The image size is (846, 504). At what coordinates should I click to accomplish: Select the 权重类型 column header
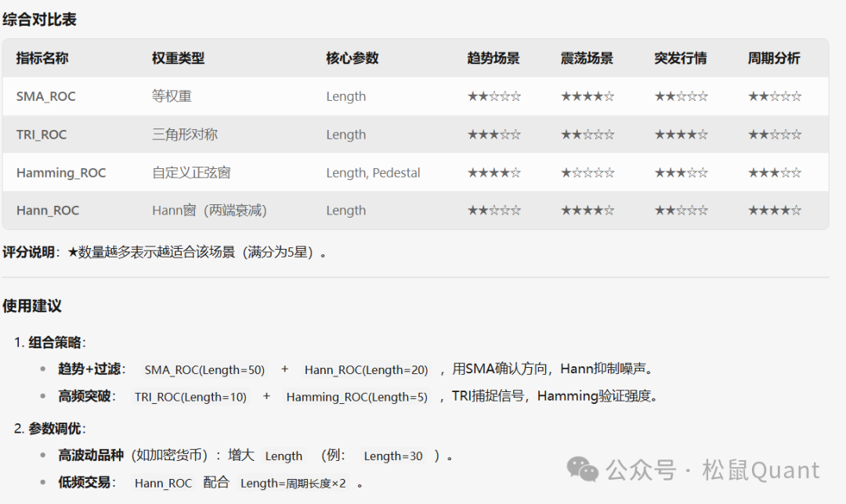[x=178, y=58]
